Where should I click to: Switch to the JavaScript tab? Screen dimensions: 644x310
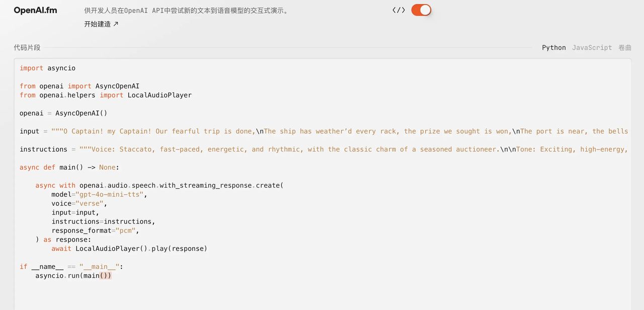(x=592, y=47)
